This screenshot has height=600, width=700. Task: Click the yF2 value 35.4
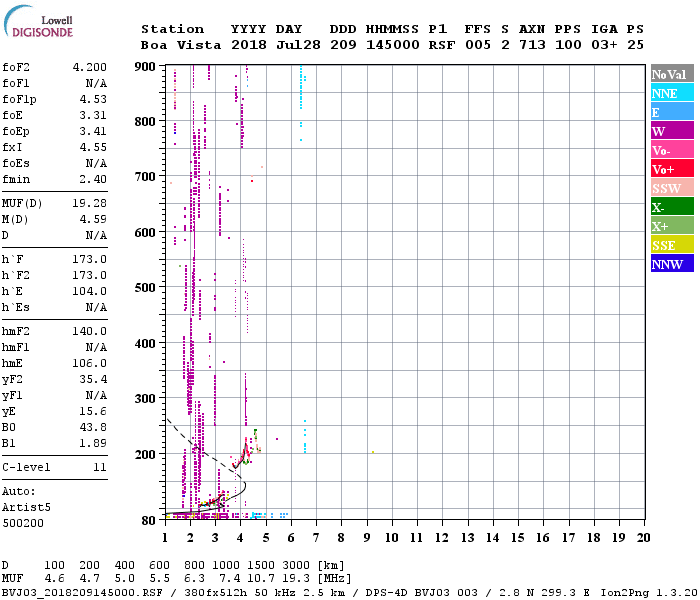click(x=93, y=379)
